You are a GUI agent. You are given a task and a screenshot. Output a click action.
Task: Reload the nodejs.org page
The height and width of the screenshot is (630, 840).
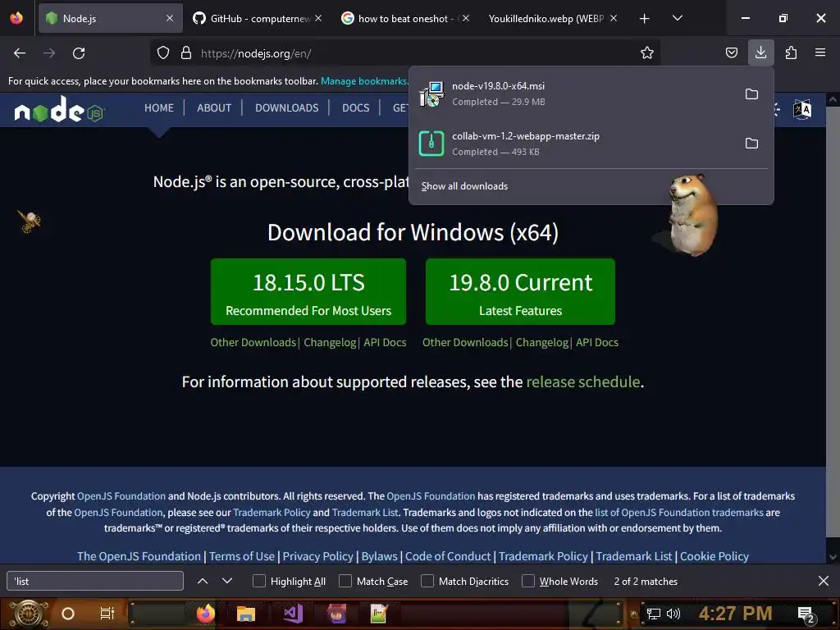pyautogui.click(x=79, y=53)
